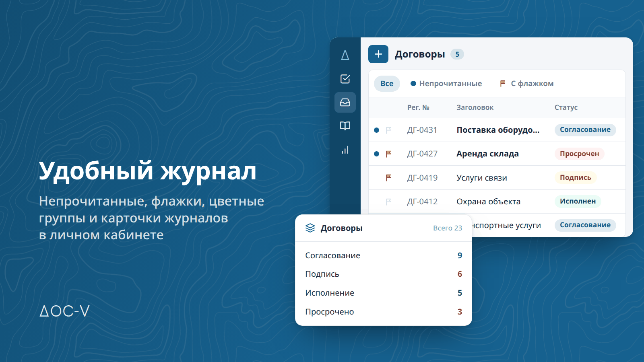
Task: Select Исполнение group row with count 5
Action: click(384, 293)
